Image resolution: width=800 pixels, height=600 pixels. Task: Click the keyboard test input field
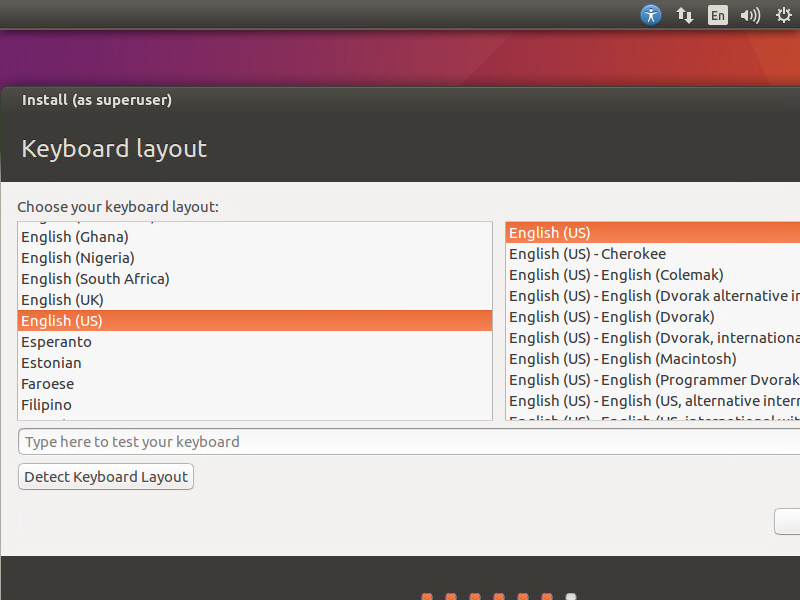pos(408,442)
